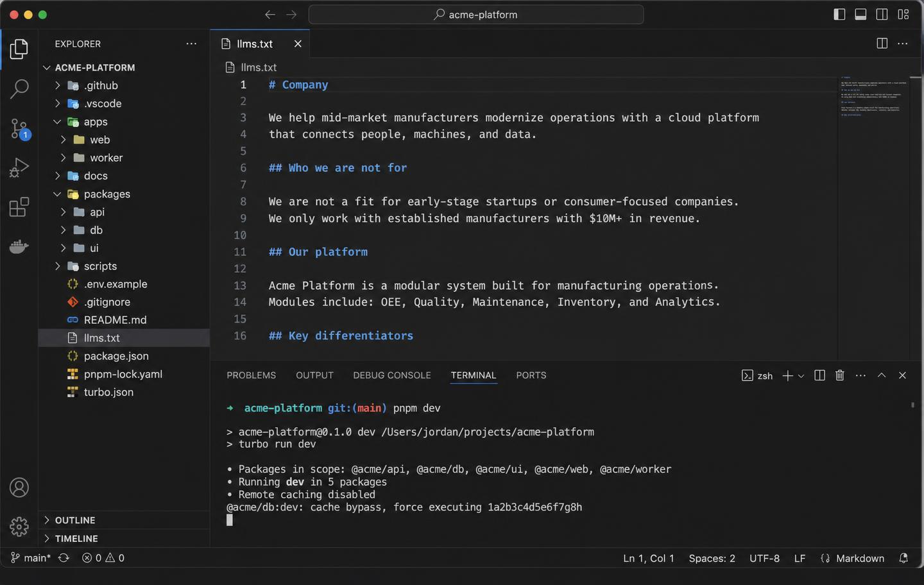The image size is (924, 585).
Task: Kill terminal with the trash icon
Action: 840,375
